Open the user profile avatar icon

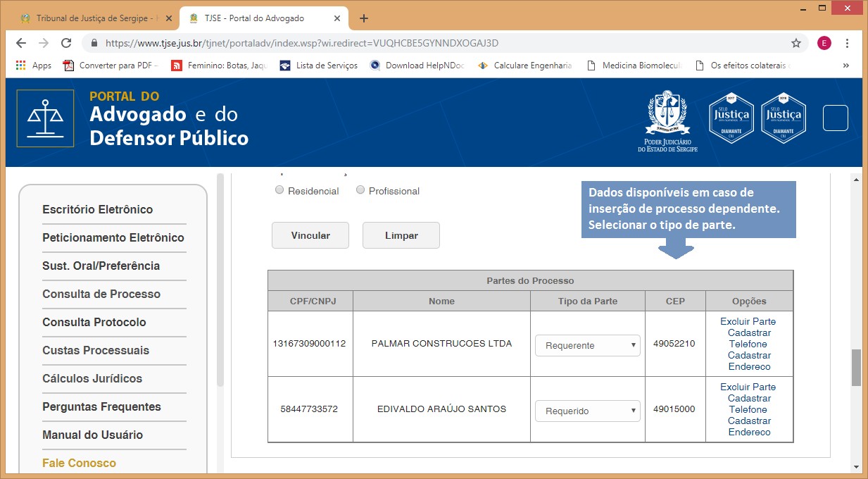coord(824,43)
